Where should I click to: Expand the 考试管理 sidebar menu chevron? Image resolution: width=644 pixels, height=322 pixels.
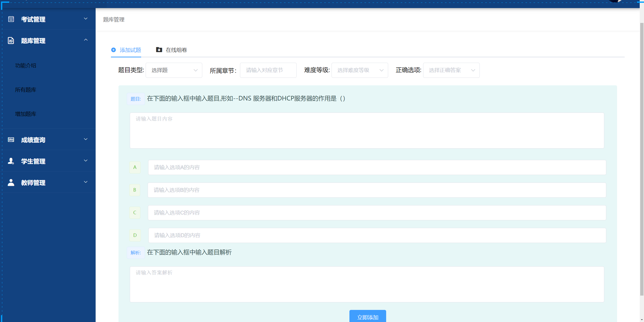86,19
